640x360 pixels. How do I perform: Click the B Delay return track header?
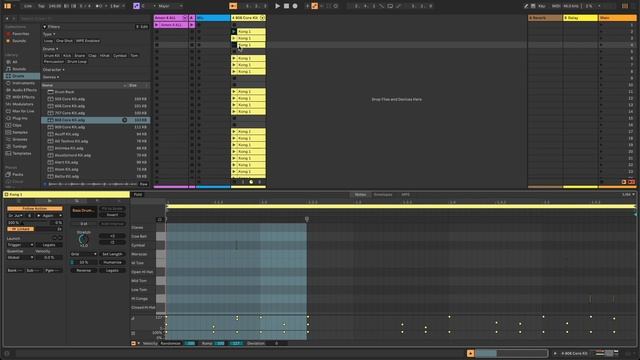[580, 18]
